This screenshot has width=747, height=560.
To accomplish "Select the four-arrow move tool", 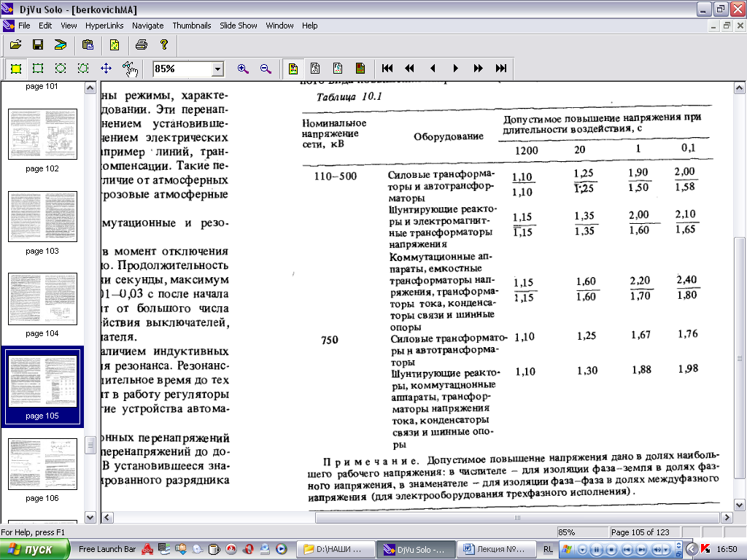I will coord(107,69).
